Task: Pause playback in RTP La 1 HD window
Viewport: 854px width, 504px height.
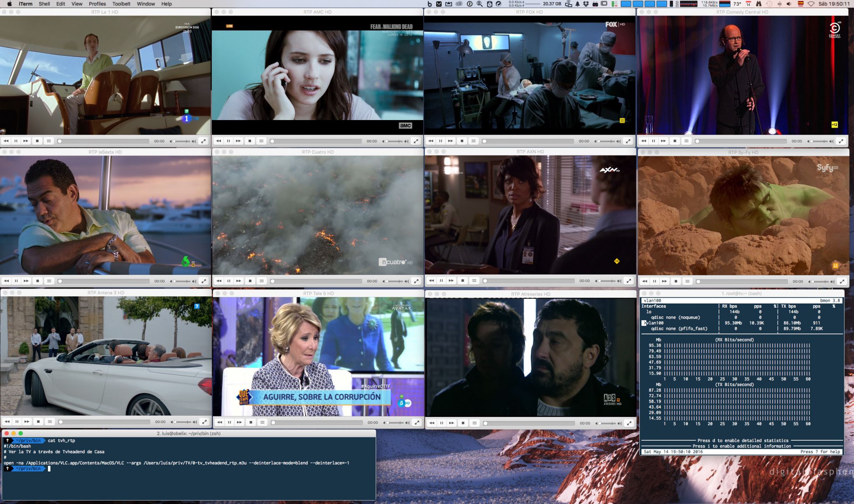Action: (16, 141)
